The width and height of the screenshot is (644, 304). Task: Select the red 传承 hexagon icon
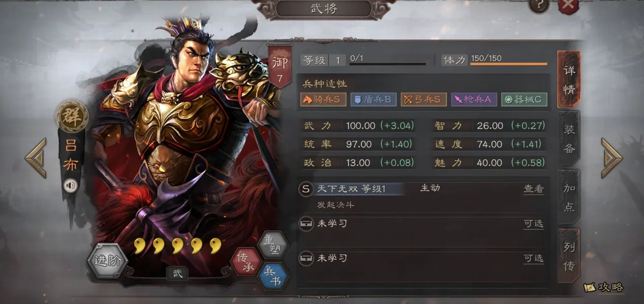tap(246, 261)
